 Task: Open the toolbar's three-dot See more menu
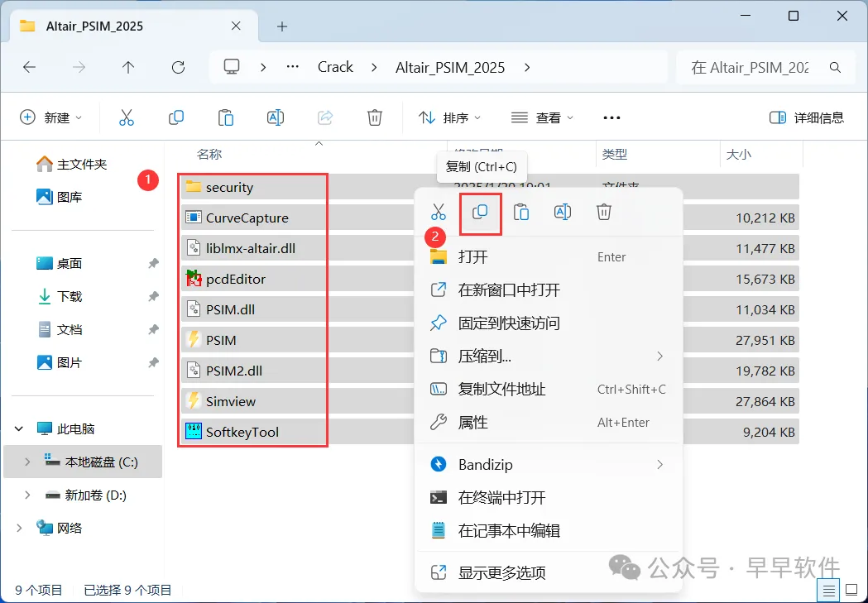pos(611,117)
